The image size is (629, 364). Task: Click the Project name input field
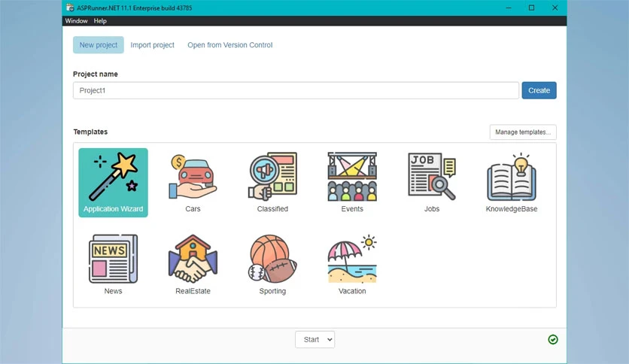click(x=296, y=90)
